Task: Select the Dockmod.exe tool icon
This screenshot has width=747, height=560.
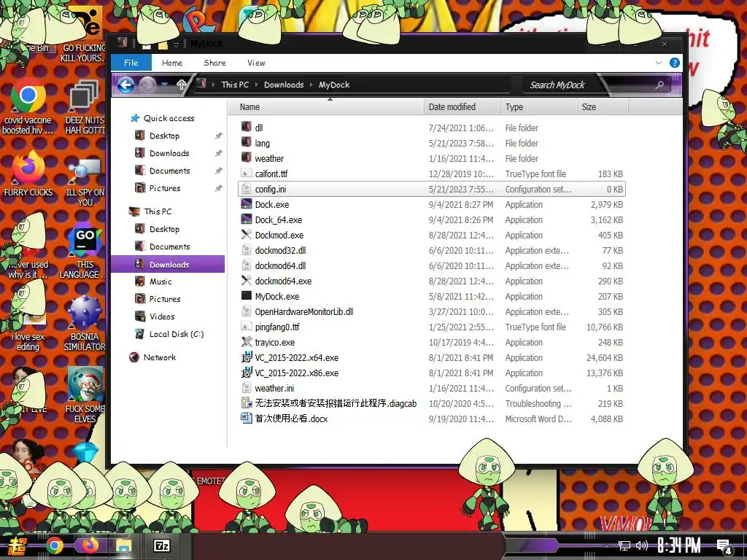Action: tap(247, 235)
